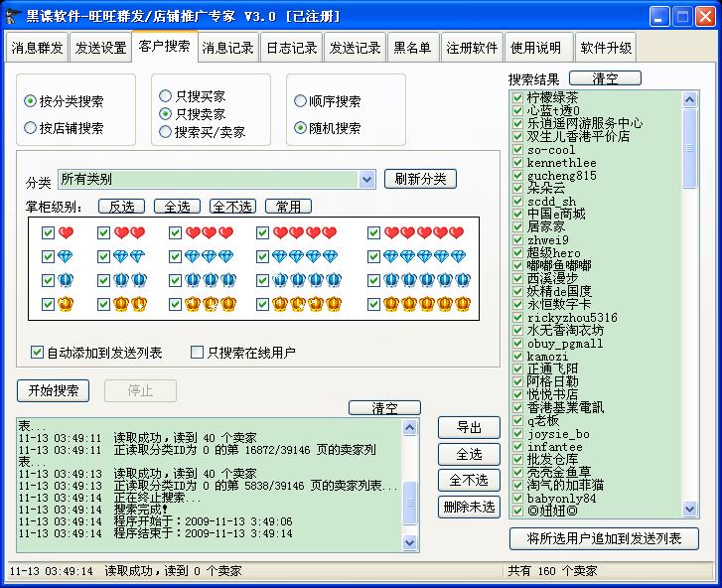Open the 注册软件 tab
The width and height of the screenshot is (722, 588).
472,48
